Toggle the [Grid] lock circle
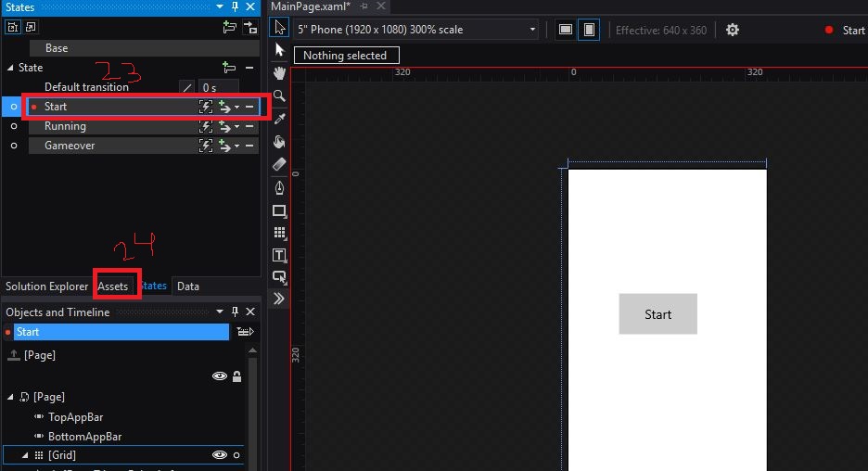This screenshot has width=868, height=471. [236, 455]
